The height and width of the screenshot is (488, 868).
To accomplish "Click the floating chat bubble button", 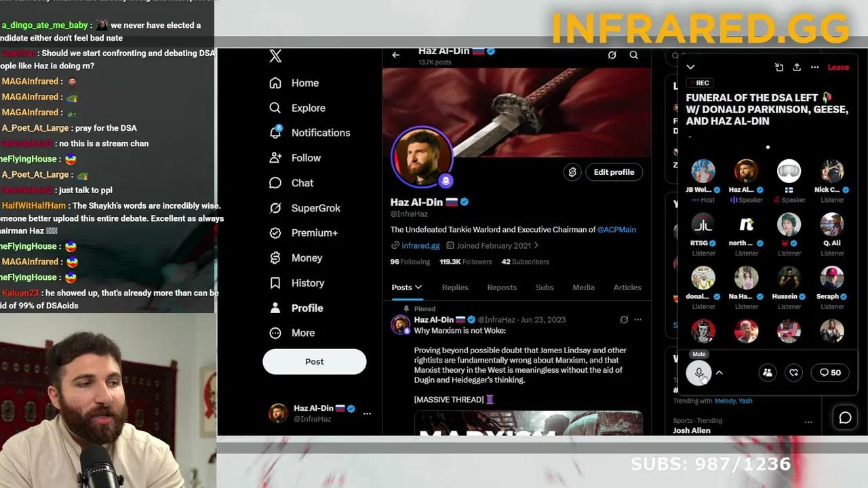I will (845, 418).
